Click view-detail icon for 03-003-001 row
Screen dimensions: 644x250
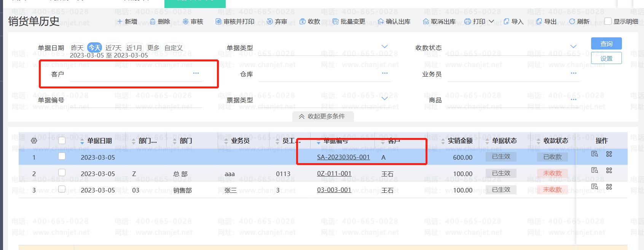595,187
